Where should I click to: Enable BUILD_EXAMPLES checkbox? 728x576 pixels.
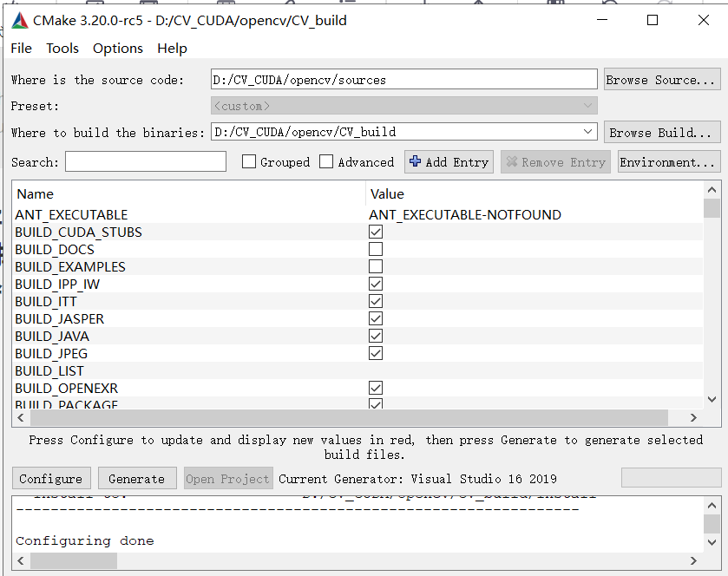pos(376,266)
